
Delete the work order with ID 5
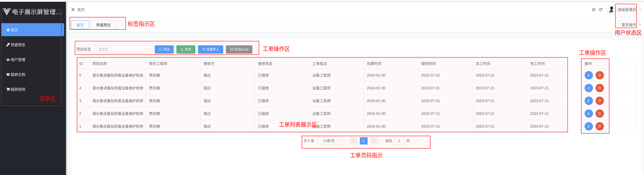(x=600, y=75)
